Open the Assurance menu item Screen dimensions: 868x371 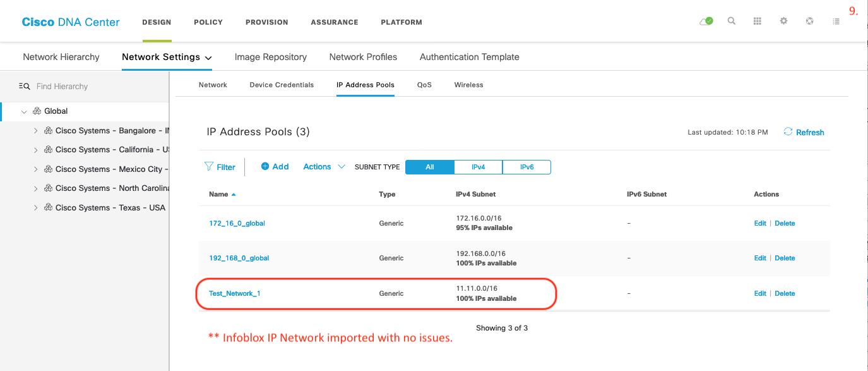coord(334,22)
